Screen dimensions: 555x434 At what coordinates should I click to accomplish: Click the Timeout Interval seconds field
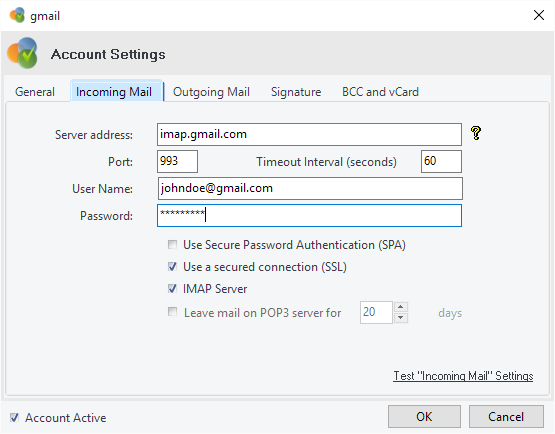(441, 161)
